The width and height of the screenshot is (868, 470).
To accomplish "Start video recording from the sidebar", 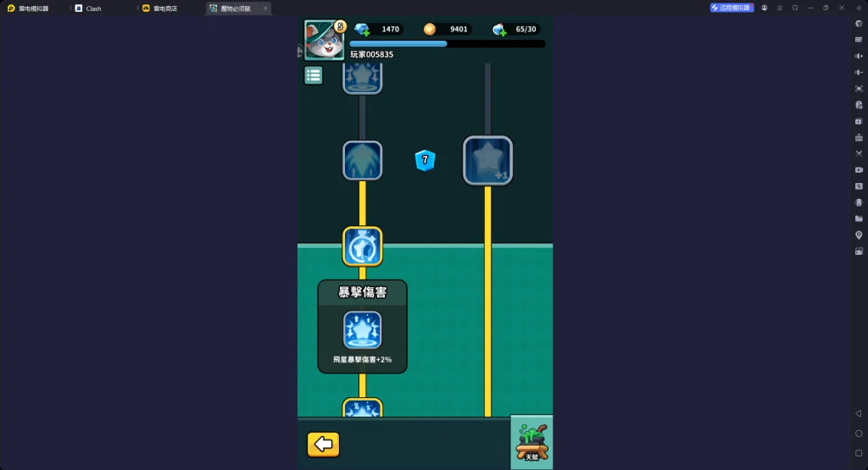I will [x=859, y=169].
